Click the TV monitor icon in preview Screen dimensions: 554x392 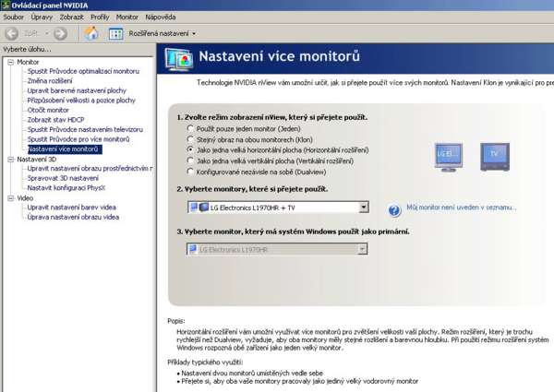[x=495, y=157]
